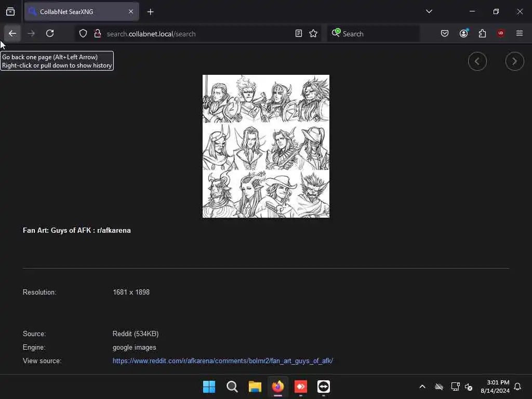Open the Windows Start menu

point(209,387)
